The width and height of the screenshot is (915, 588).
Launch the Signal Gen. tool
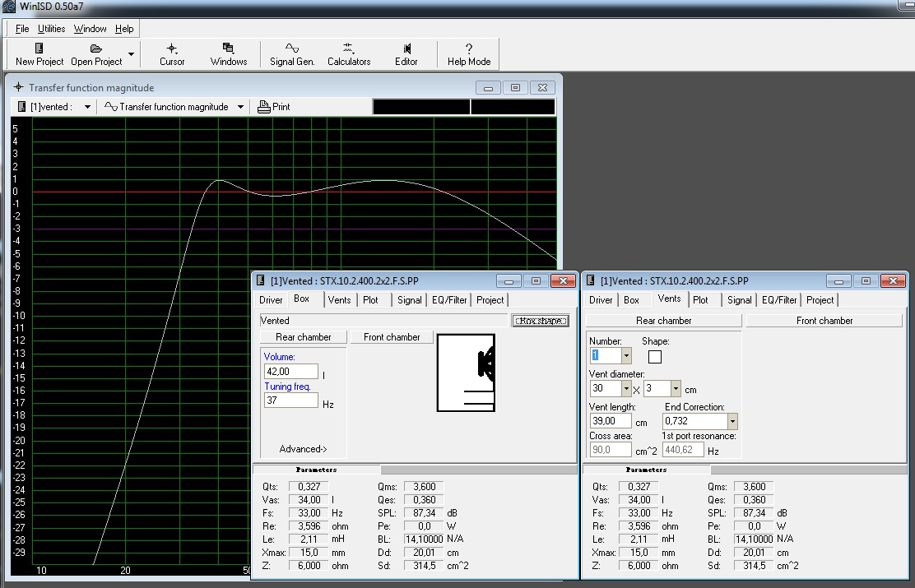point(292,49)
